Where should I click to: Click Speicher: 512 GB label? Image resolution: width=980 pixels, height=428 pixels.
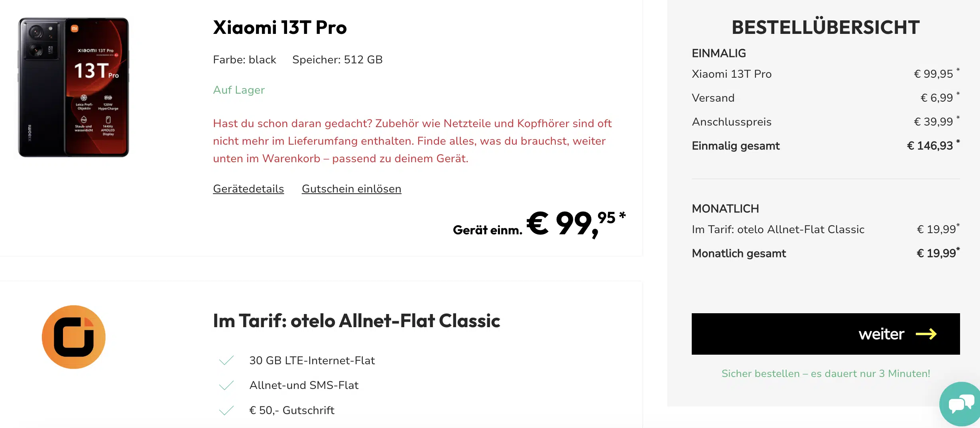(x=337, y=60)
